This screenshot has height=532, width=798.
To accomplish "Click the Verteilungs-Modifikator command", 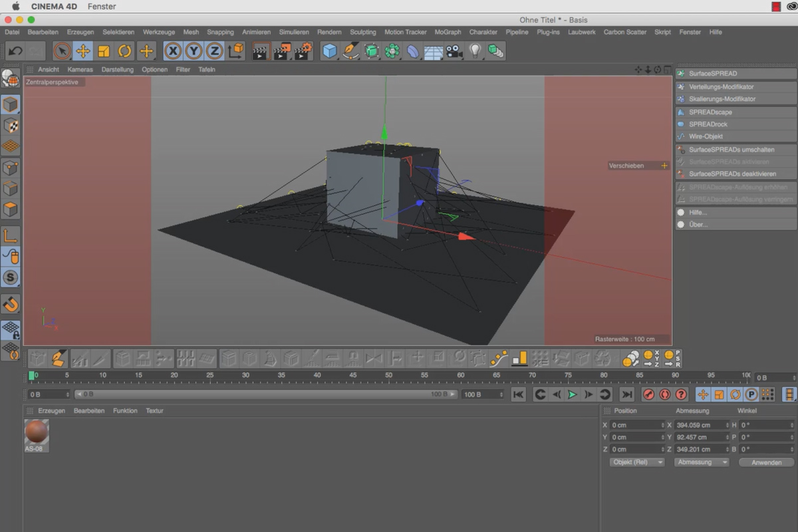I will pos(736,87).
